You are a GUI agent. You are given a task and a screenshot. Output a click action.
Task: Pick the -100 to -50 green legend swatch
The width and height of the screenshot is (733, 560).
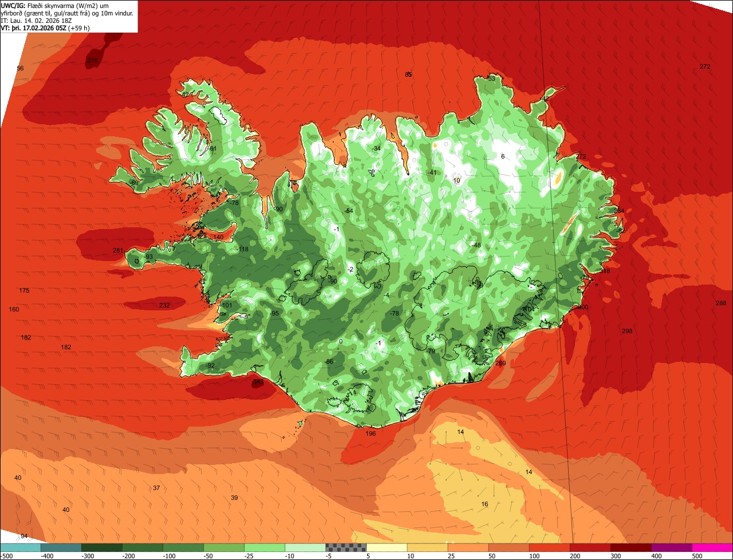183,547
